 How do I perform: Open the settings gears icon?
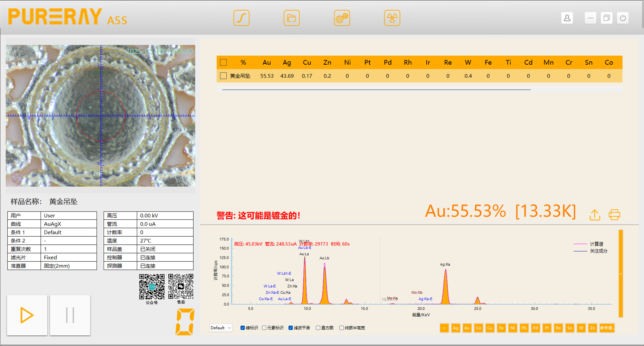coord(342,18)
